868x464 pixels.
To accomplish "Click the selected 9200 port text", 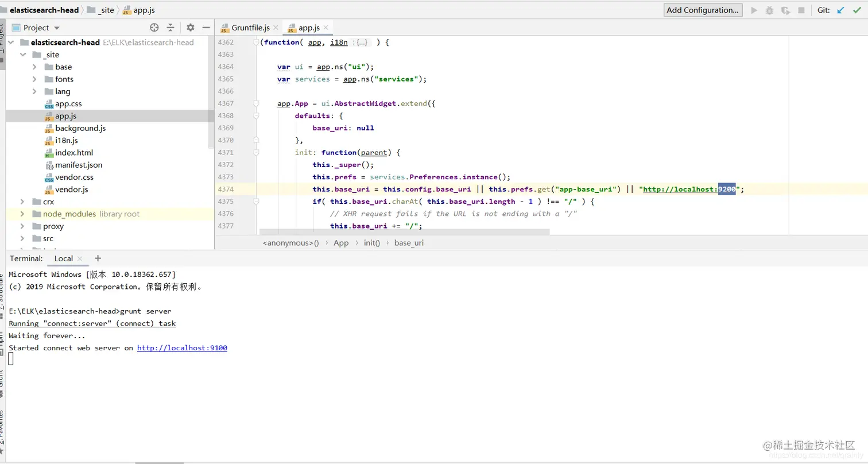I will [x=726, y=189].
